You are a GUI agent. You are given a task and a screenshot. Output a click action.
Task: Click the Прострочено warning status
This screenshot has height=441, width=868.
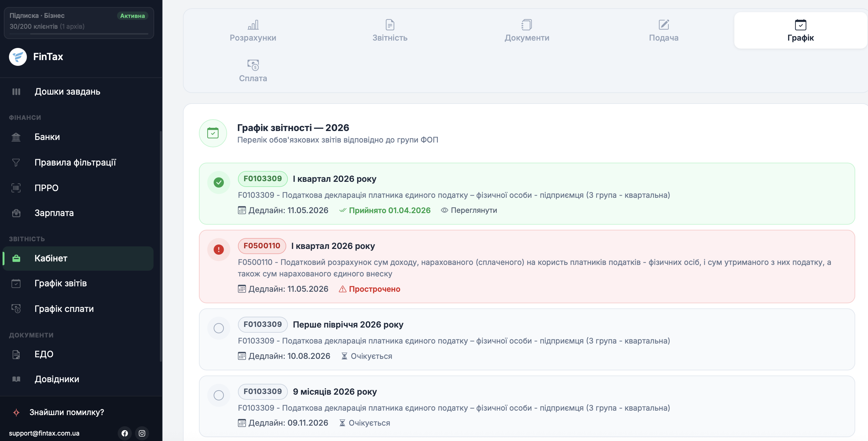[369, 289]
